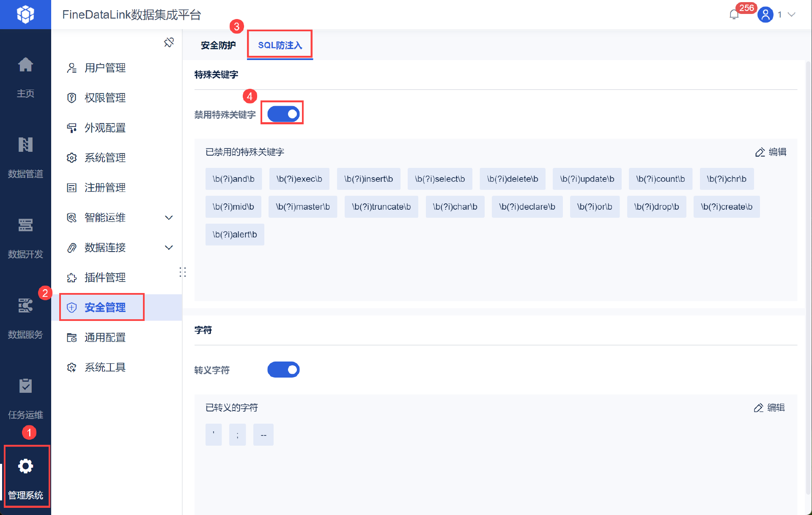Open 权限管理 menu item
Image resolution: width=812 pixels, height=515 pixels.
pos(117,98)
